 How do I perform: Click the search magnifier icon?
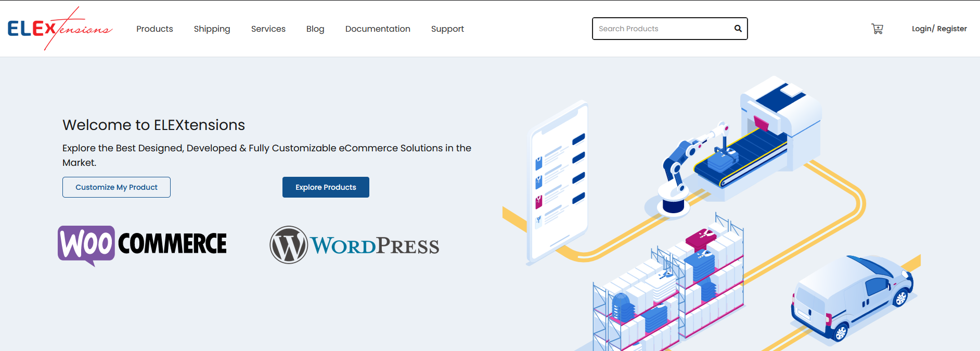738,29
